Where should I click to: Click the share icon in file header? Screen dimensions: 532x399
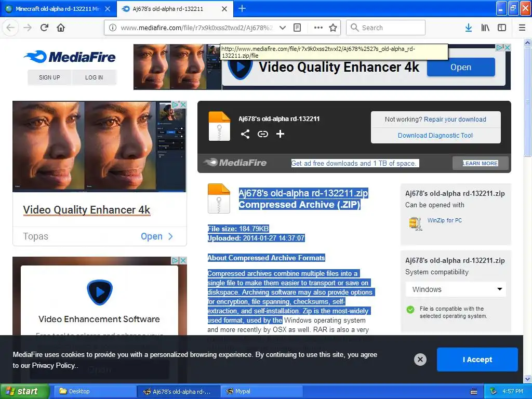tap(245, 134)
